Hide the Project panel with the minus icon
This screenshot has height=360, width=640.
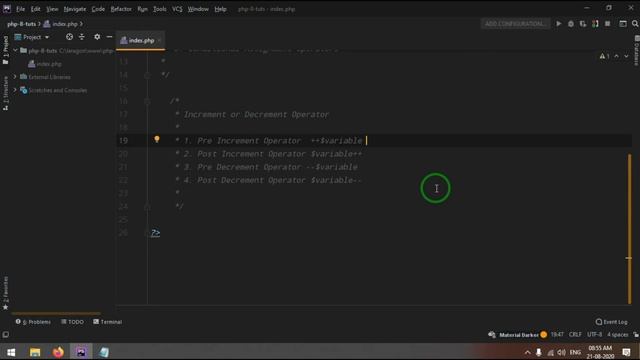pyautogui.click(x=109, y=37)
